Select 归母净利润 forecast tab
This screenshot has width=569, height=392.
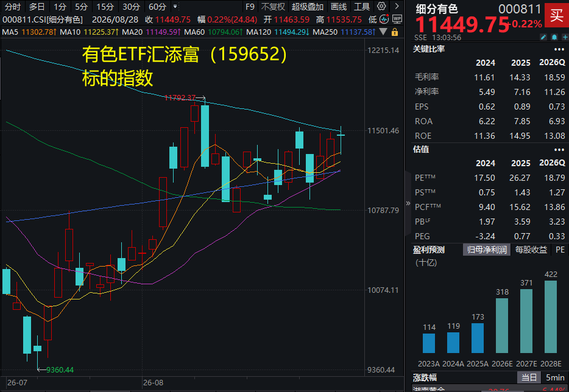pos(487,250)
